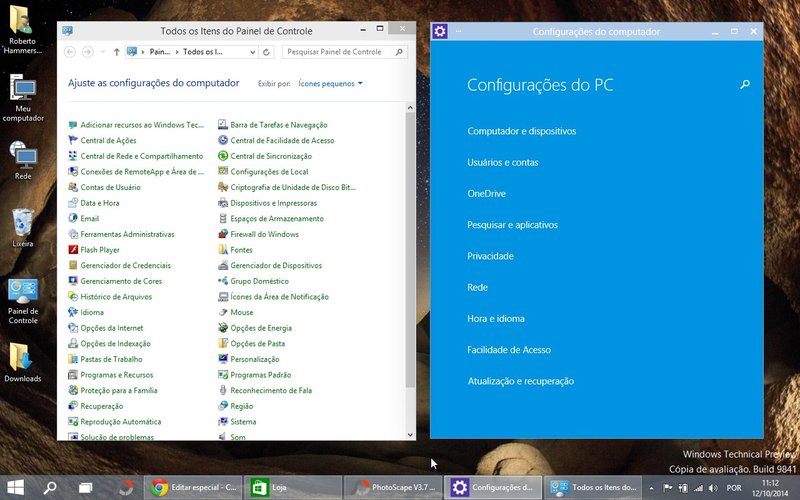This screenshot has width=800, height=500.
Task: Open Rede settings category
Action: (x=477, y=287)
